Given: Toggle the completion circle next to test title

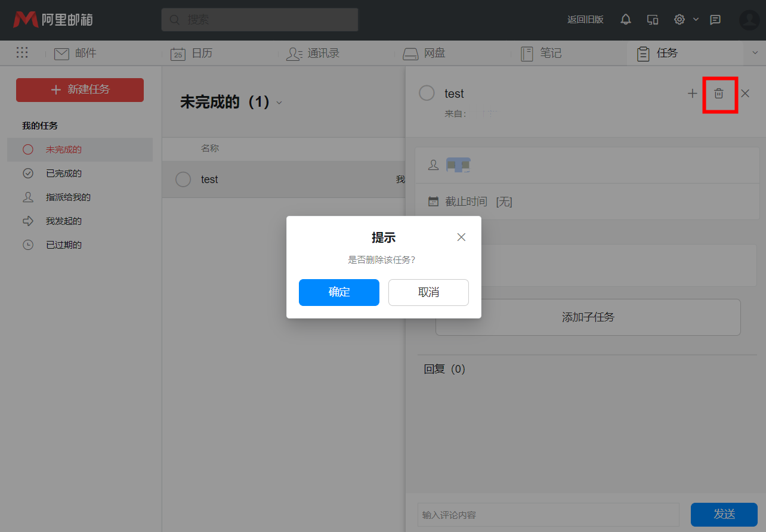Looking at the screenshot, I should tap(427, 92).
